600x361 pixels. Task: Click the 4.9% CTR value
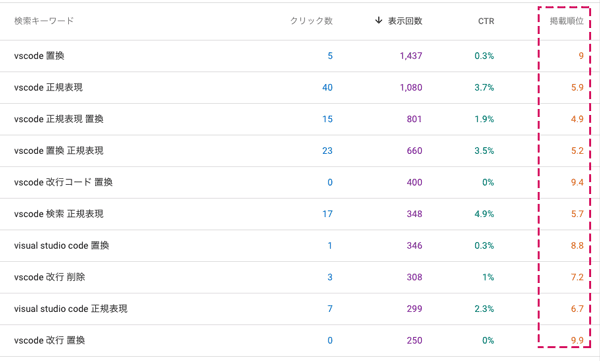click(484, 214)
